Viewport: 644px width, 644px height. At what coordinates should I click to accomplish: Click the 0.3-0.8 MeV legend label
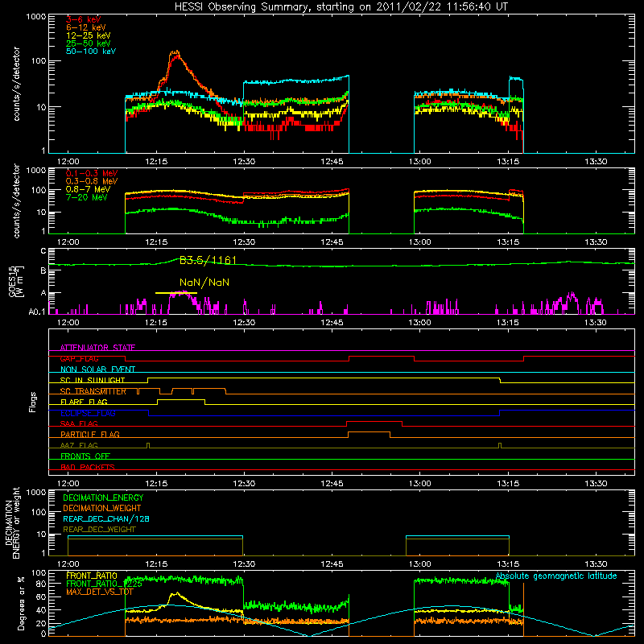[92, 181]
